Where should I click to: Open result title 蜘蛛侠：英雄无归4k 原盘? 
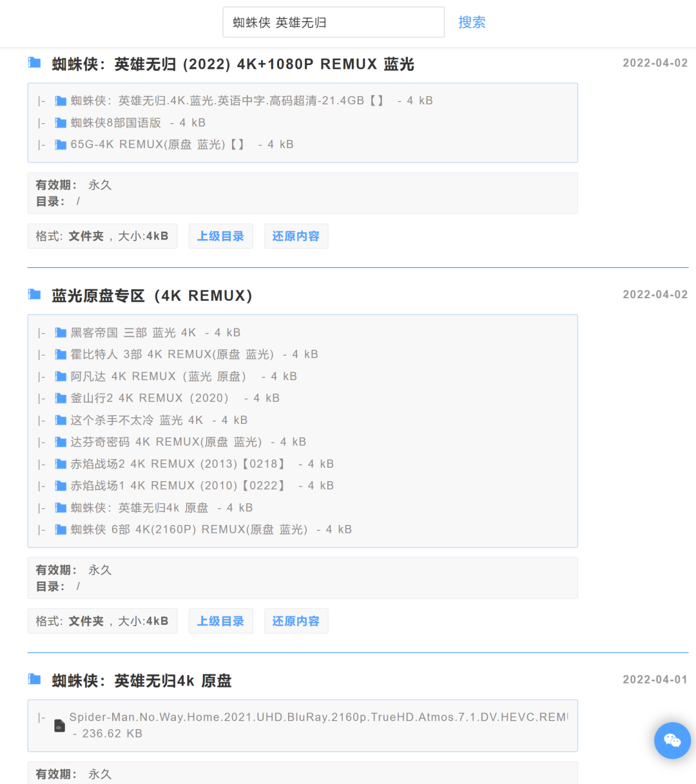[x=142, y=680]
